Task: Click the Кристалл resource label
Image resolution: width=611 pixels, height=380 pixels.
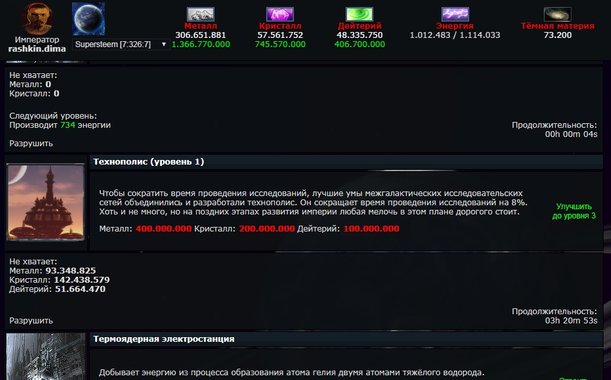Action: (280, 26)
